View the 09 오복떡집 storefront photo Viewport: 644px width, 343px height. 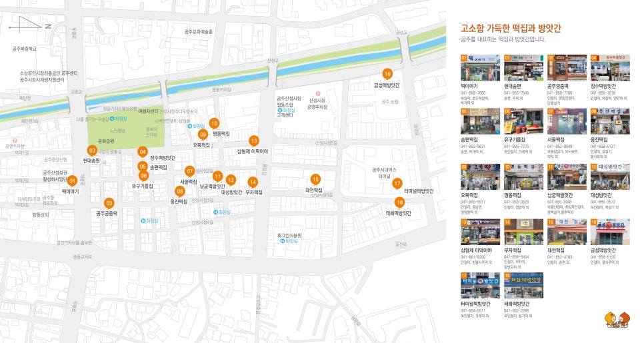(x=480, y=177)
